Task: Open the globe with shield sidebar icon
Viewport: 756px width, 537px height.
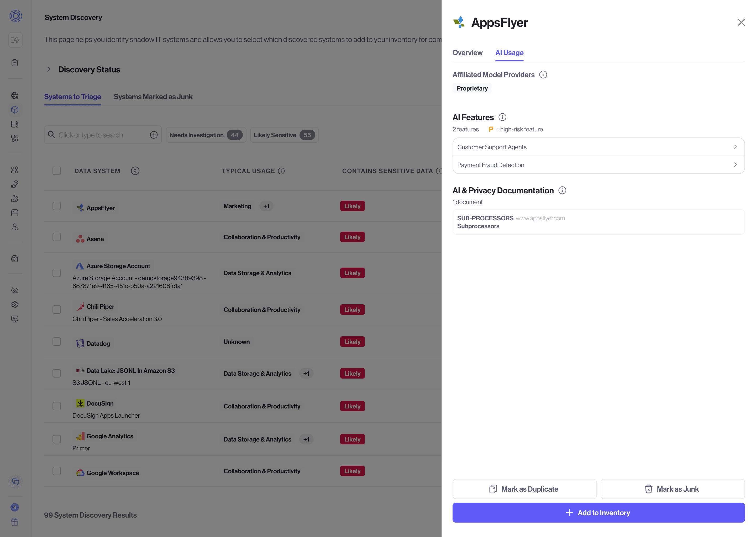Action: pos(15,96)
